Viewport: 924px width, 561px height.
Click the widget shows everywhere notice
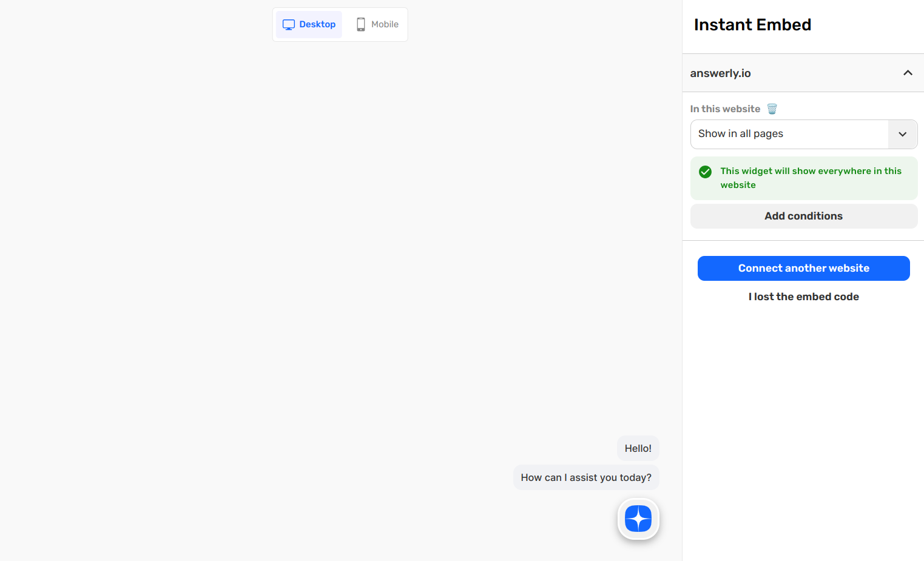(811, 178)
